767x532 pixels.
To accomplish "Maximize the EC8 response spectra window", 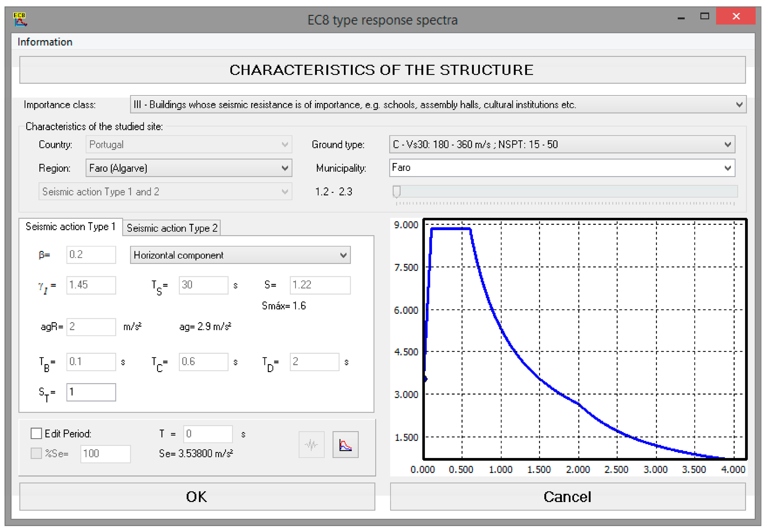I will point(704,16).
